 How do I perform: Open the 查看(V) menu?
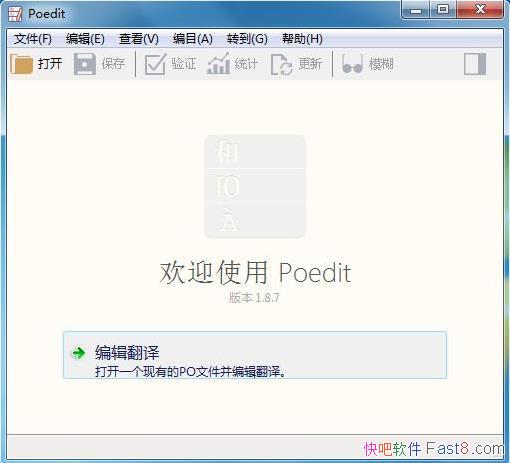pos(139,39)
